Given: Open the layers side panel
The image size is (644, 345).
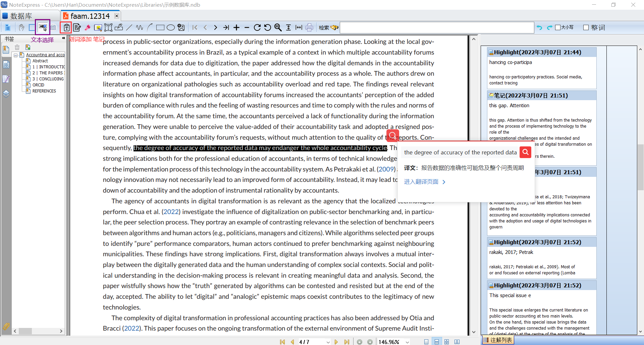Looking at the screenshot, I should [6, 94].
